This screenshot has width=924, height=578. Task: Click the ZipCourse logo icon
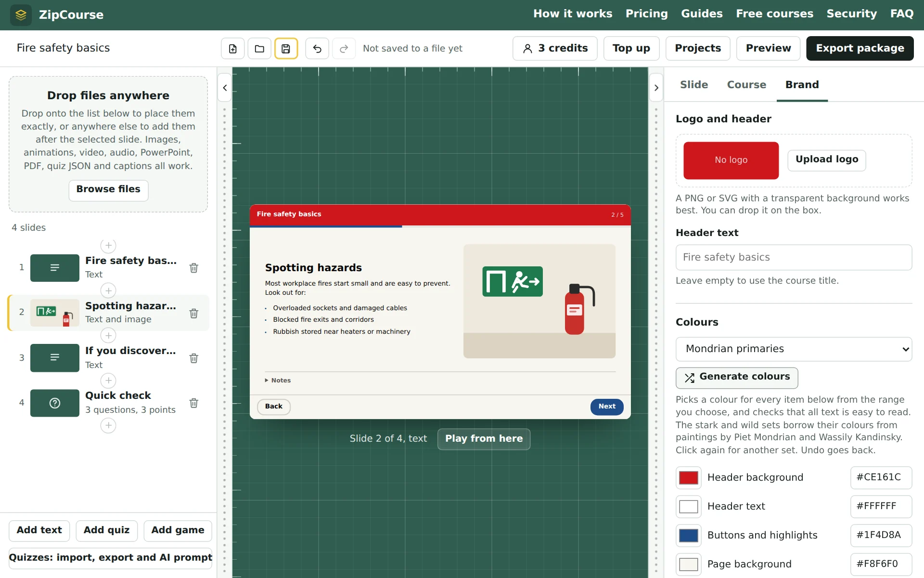21,15
